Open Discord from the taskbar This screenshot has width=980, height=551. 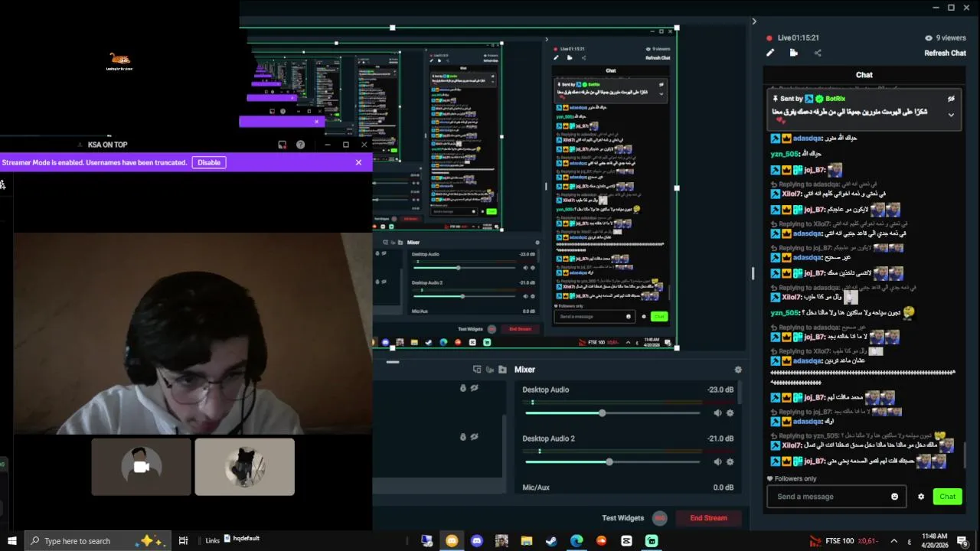(x=477, y=541)
